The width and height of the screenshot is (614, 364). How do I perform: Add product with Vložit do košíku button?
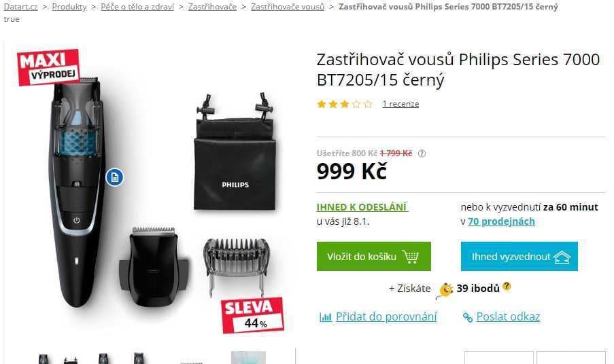[x=373, y=257]
